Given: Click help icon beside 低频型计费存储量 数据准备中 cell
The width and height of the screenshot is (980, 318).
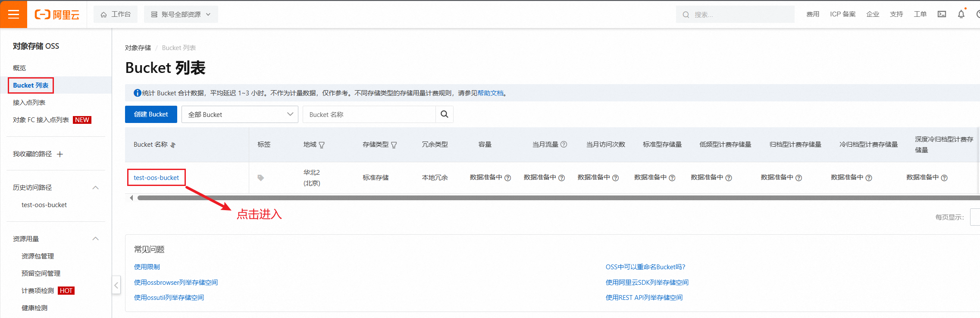Looking at the screenshot, I should tap(729, 178).
